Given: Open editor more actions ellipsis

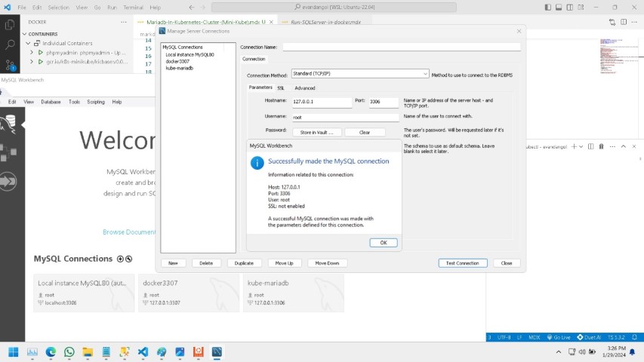Looking at the screenshot, I should pos(634,22).
